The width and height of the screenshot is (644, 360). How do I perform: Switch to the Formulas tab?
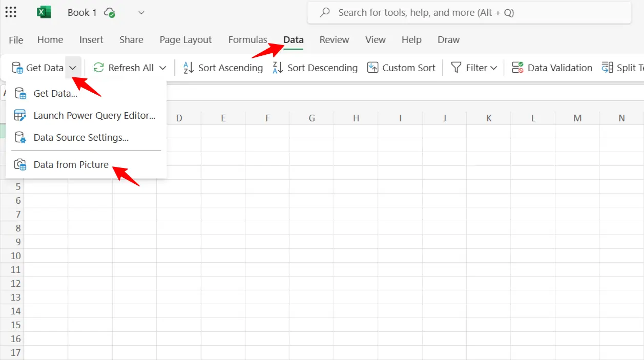coord(247,39)
